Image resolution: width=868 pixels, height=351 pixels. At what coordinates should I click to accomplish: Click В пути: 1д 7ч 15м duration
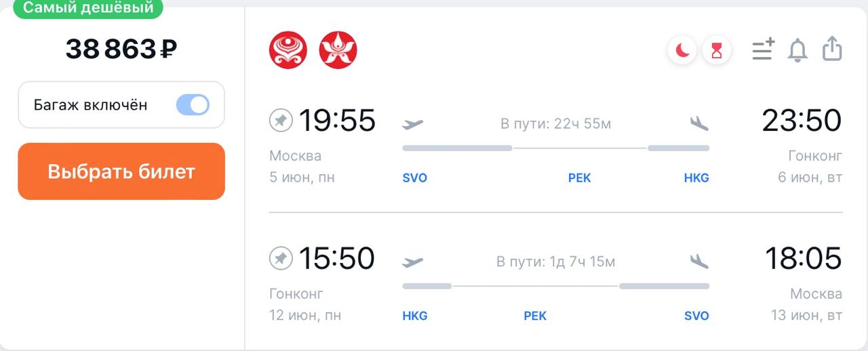point(556,262)
